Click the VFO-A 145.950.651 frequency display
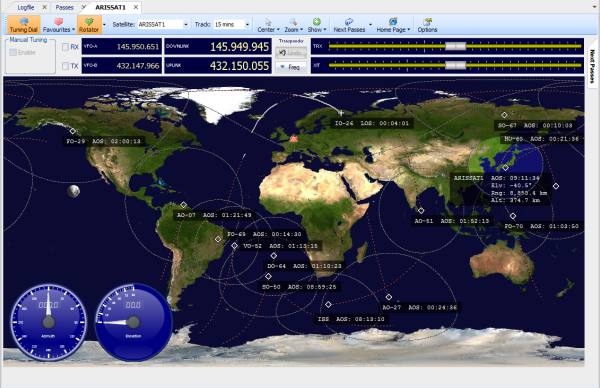This screenshot has width=600, height=388. 122,46
